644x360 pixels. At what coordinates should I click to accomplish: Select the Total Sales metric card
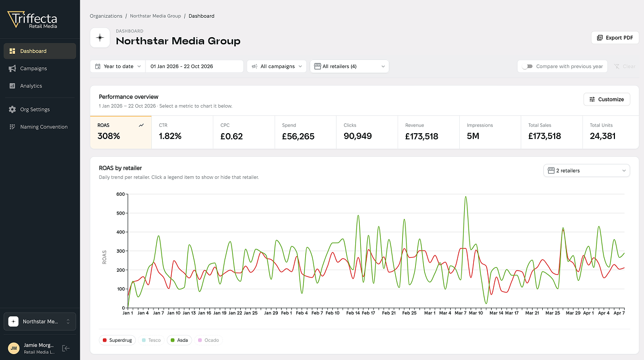point(552,132)
